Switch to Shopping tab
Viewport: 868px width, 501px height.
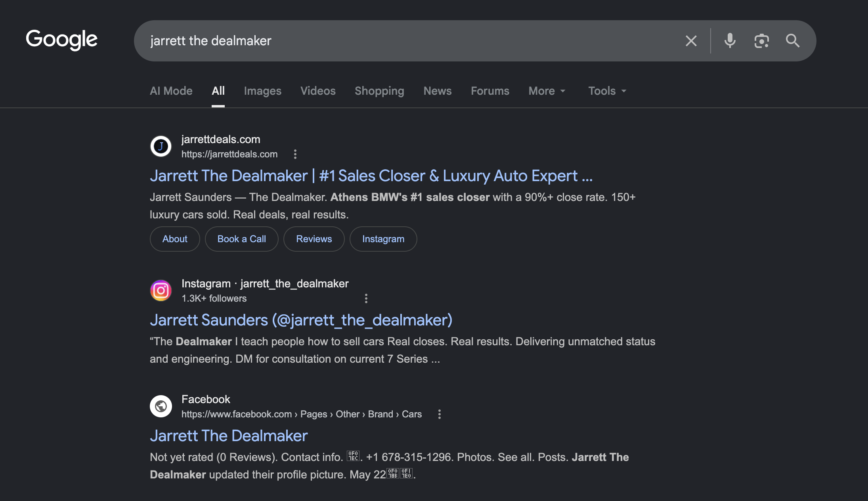379,91
